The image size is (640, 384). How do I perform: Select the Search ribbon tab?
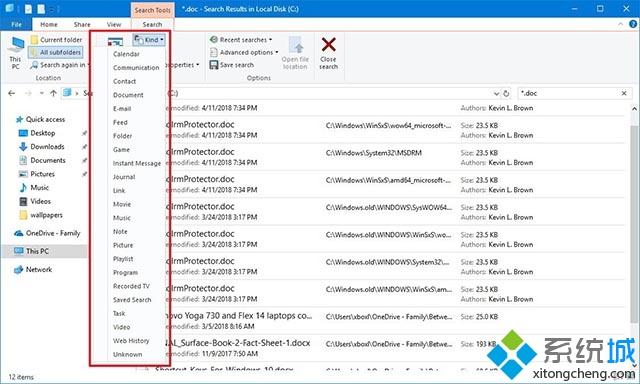pyautogui.click(x=152, y=24)
